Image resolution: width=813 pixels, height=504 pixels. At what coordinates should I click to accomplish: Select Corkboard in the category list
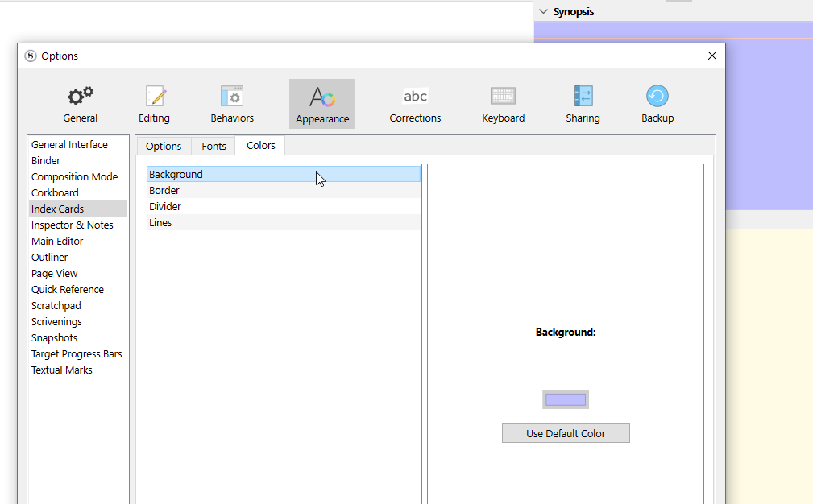tap(55, 193)
